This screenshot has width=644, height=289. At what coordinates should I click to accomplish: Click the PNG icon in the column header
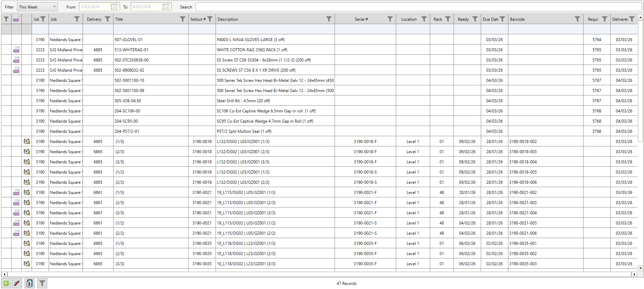click(x=16, y=19)
